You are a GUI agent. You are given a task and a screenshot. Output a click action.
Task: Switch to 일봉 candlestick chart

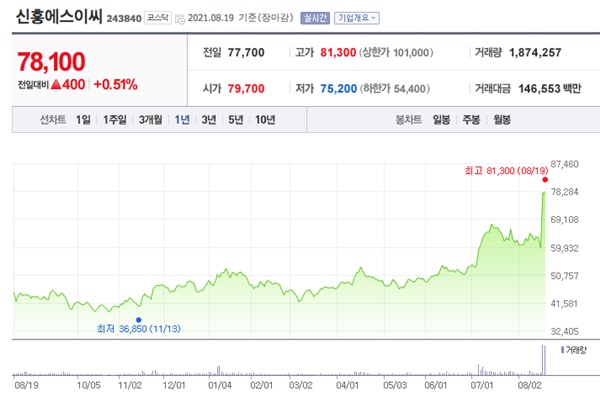click(x=441, y=120)
